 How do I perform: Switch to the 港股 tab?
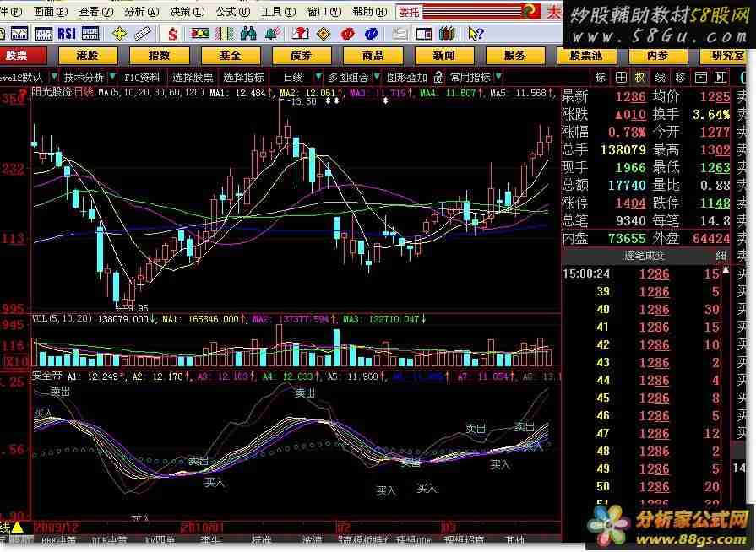point(88,56)
